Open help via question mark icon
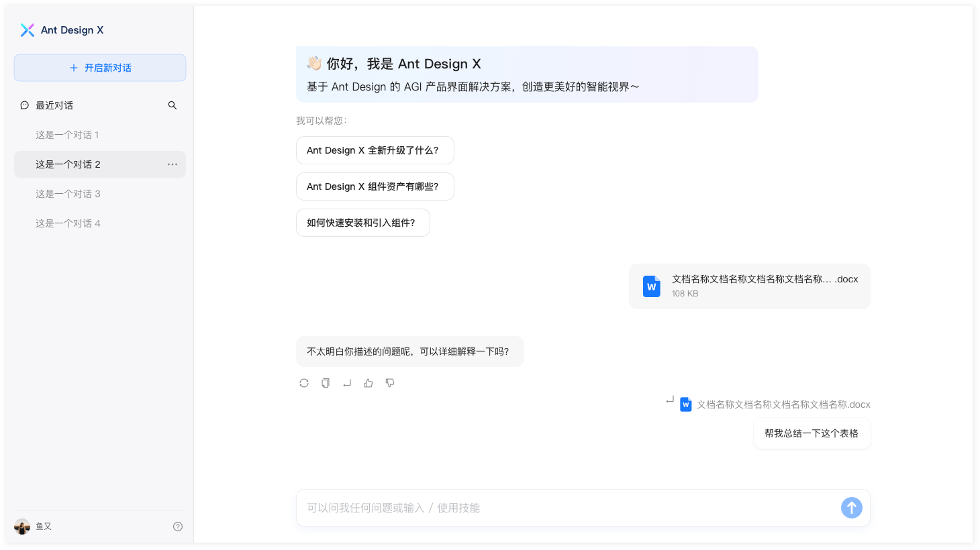 [x=178, y=527]
